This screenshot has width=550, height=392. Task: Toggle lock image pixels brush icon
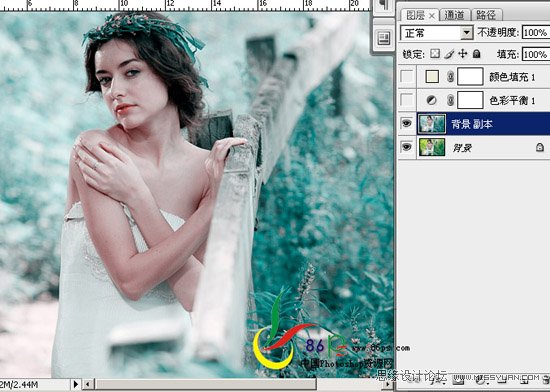tap(449, 54)
